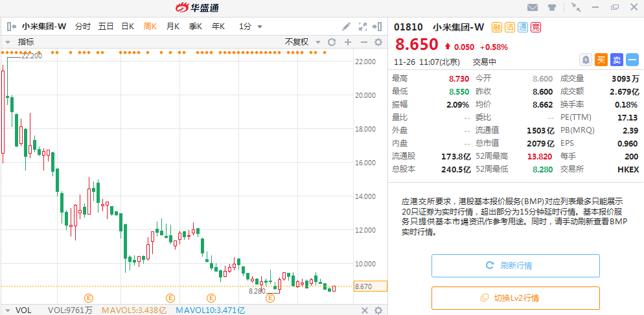Refresh the chart with circular arrow icon
Screen dimensions: 644x315
[x=332, y=42]
